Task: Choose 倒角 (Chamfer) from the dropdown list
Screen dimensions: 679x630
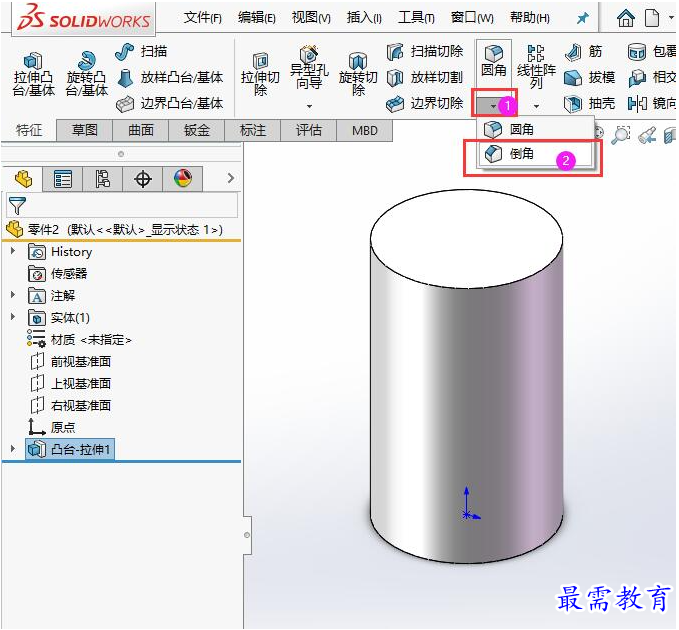Action: click(535, 153)
